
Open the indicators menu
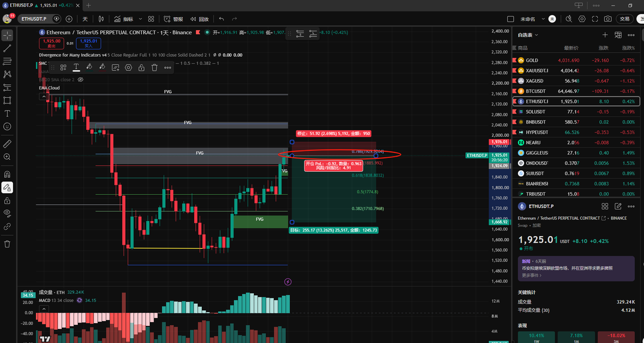124,19
